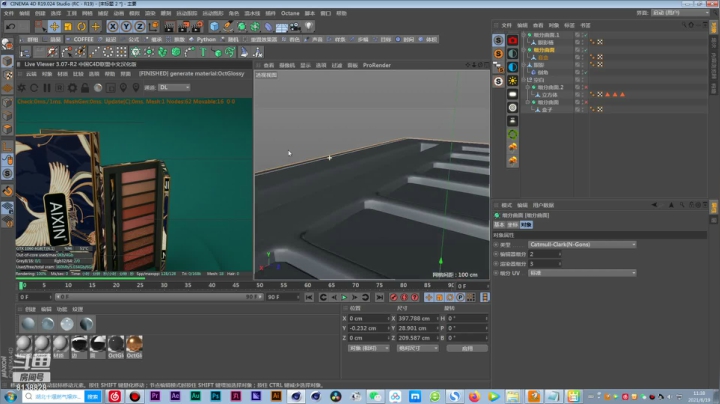Image resolution: width=720 pixels, height=404 pixels.
Task: Activate the Move tool
Action: click(x=54, y=26)
